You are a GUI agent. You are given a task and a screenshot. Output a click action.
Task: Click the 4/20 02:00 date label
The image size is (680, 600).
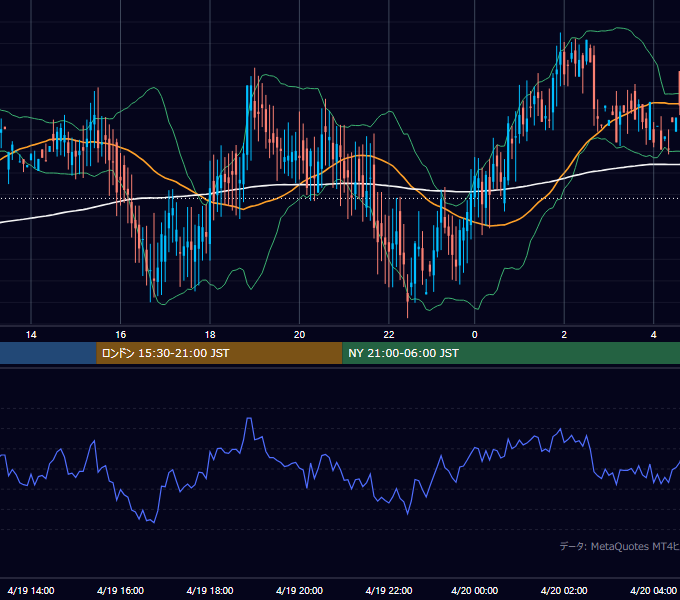(564, 590)
